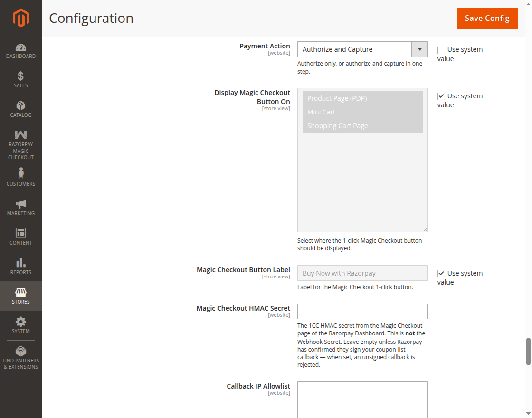Click the Magic Checkout HMAC Secret label
The width and height of the screenshot is (532, 418).
tap(243, 308)
